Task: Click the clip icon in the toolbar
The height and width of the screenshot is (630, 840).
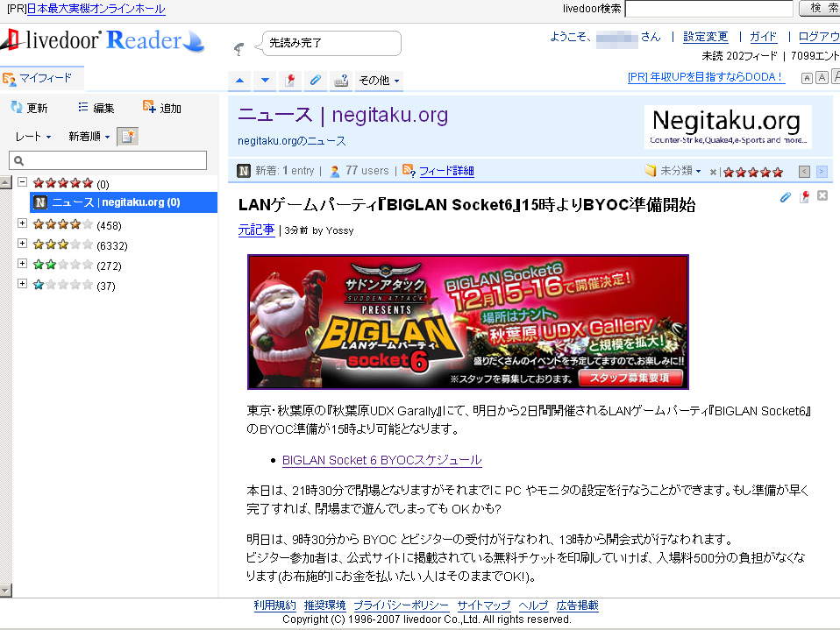Action: tap(315, 81)
